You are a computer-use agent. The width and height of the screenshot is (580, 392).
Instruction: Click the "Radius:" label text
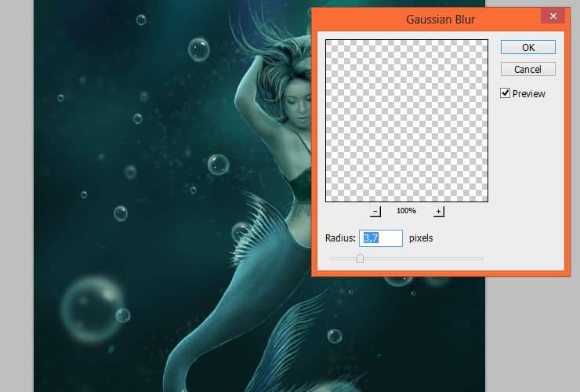click(340, 238)
